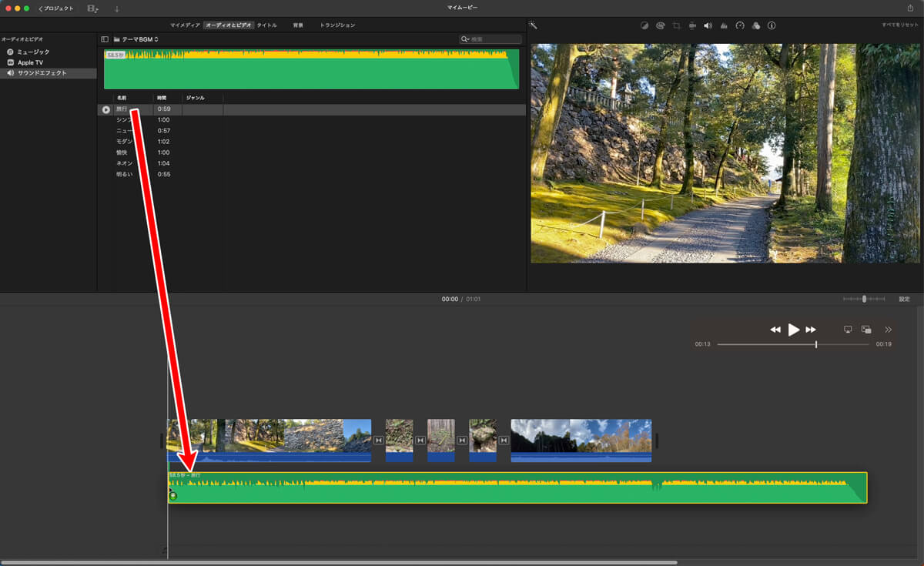
Task: Toggle the media browser sidebar visibility
Action: [x=105, y=39]
